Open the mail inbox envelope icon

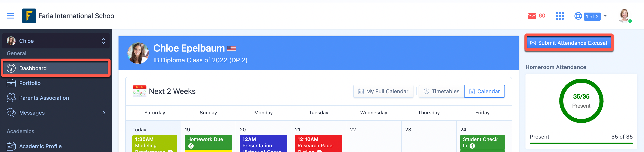532,16
